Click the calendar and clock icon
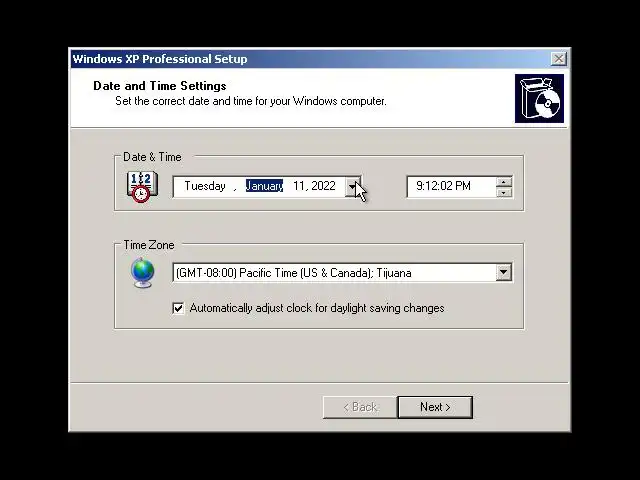The image size is (640, 480). (x=142, y=187)
